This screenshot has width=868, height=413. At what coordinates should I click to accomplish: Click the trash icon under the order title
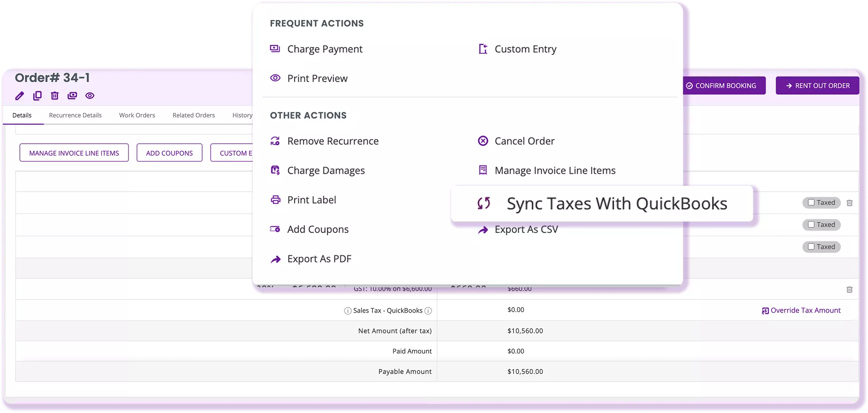(55, 96)
